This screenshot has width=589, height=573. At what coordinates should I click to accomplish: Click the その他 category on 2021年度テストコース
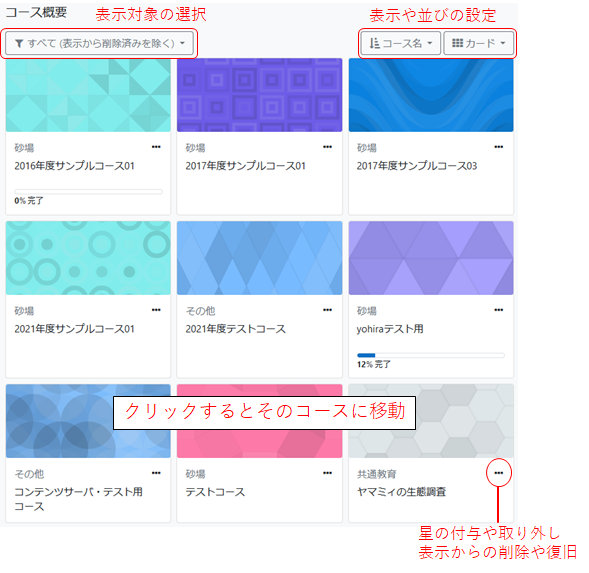coord(200,311)
